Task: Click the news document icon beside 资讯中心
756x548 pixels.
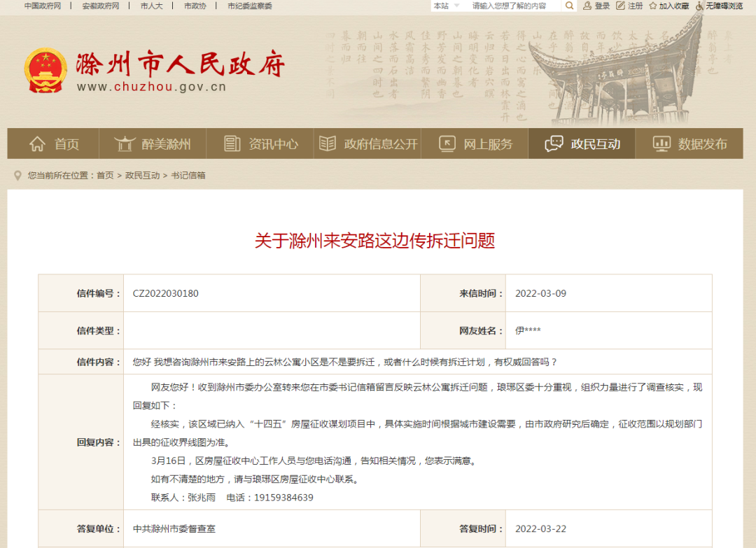Action: (232, 143)
